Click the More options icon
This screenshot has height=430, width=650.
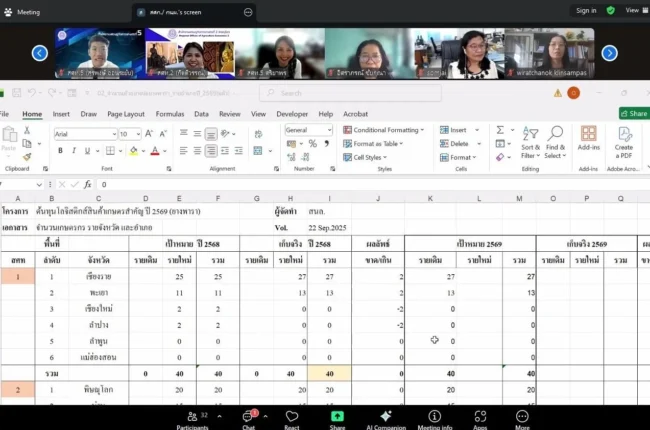522,415
